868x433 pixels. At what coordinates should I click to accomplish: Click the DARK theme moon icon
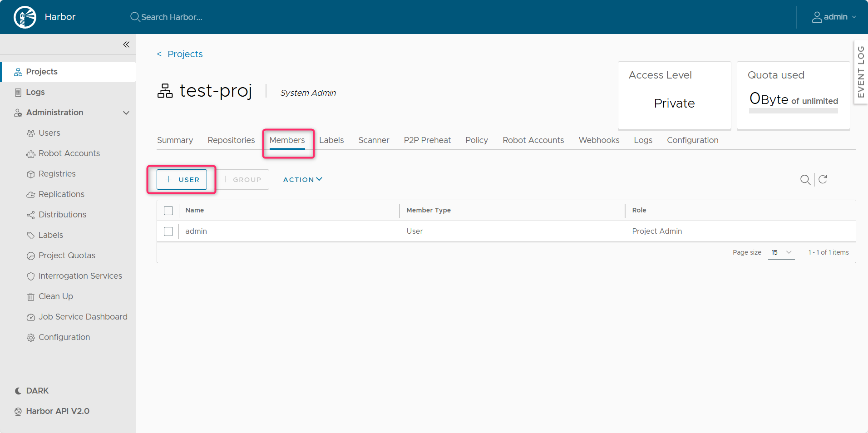point(18,391)
